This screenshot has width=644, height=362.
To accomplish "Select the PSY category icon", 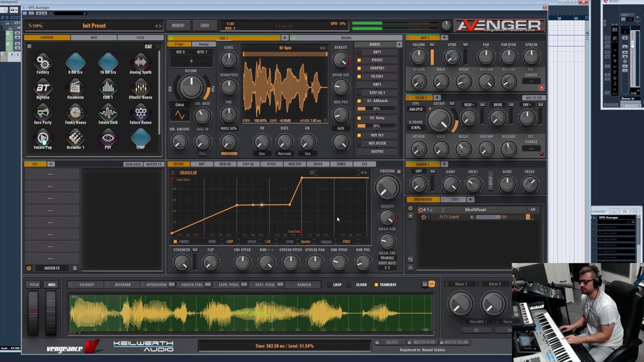I will click(x=108, y=138).
